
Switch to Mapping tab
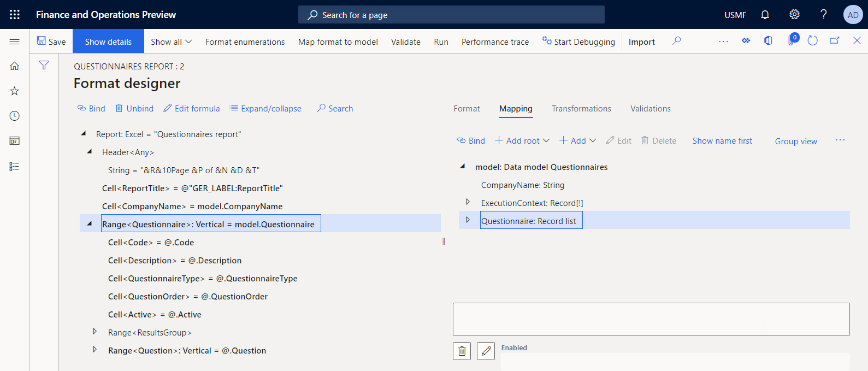pyautogui.click(x=516, y=109)
